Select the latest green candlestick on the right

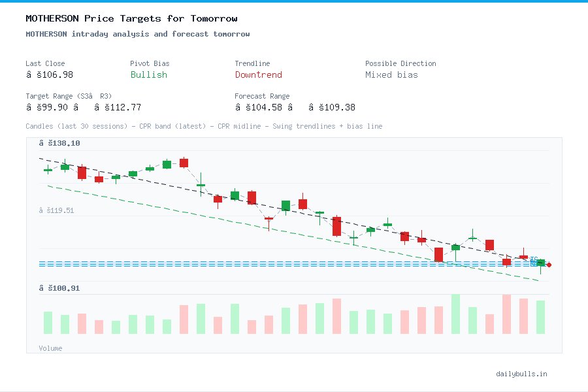click(x=540, y=263)
